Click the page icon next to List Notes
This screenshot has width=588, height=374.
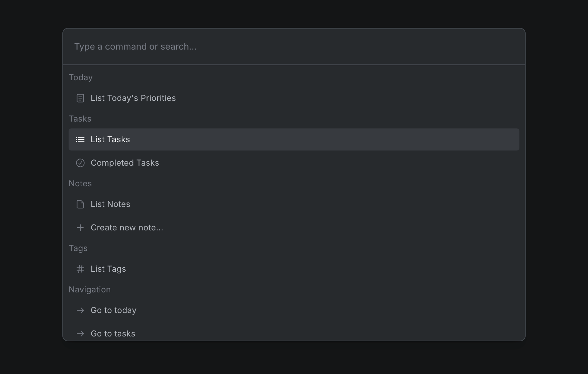(x=80, y=204)
